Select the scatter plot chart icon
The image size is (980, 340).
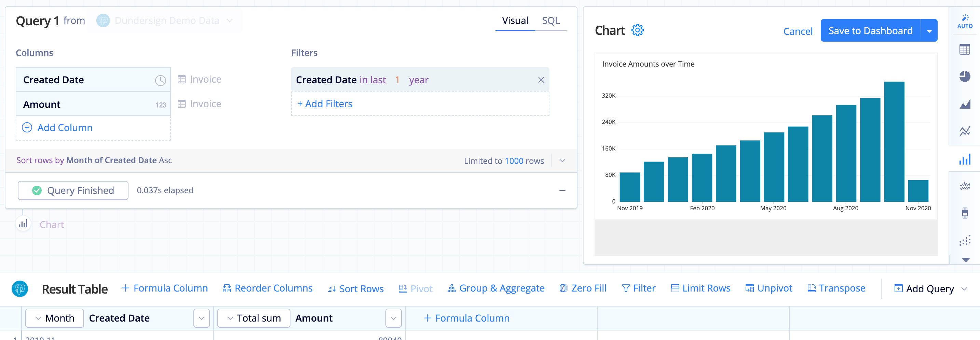tap(965, 240)
